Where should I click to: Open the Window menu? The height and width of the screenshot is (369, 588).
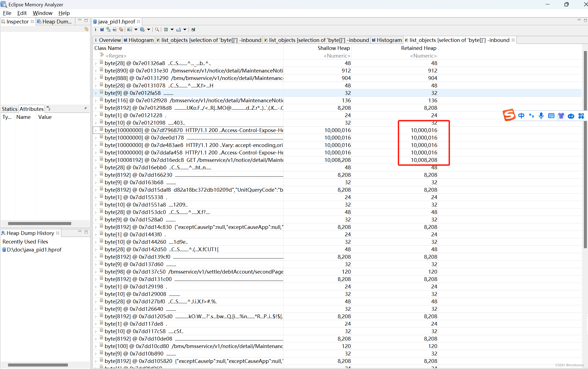tap(42, 13)
